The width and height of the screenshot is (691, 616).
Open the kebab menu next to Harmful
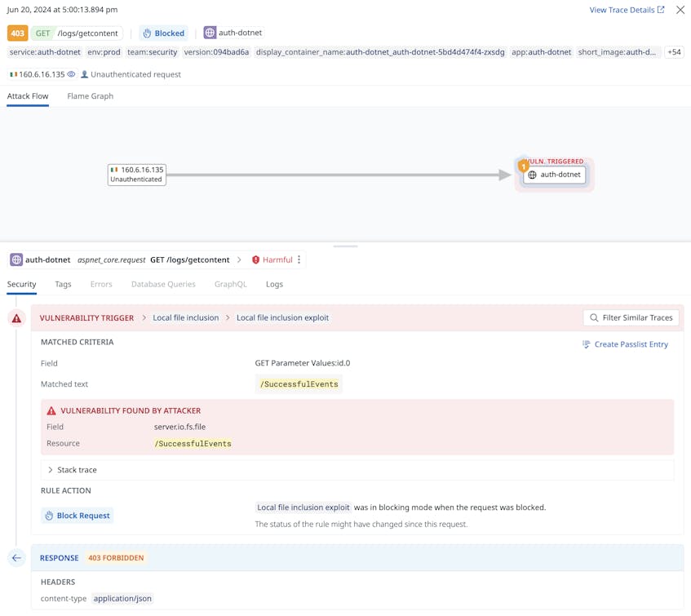tap(297, 259)
